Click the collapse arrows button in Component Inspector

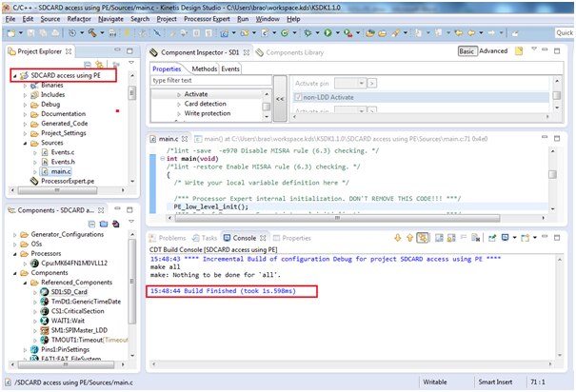click(281, 99)
